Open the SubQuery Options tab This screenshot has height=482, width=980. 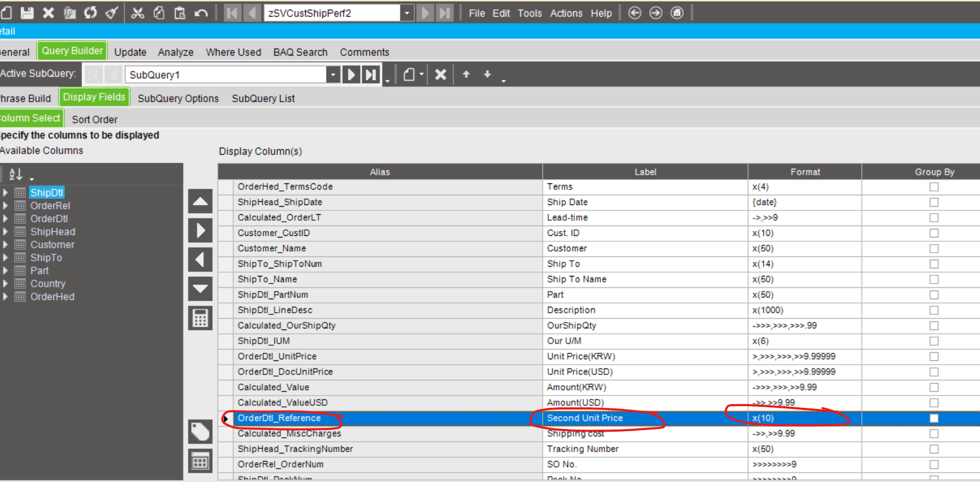click(x=178, y=98)
